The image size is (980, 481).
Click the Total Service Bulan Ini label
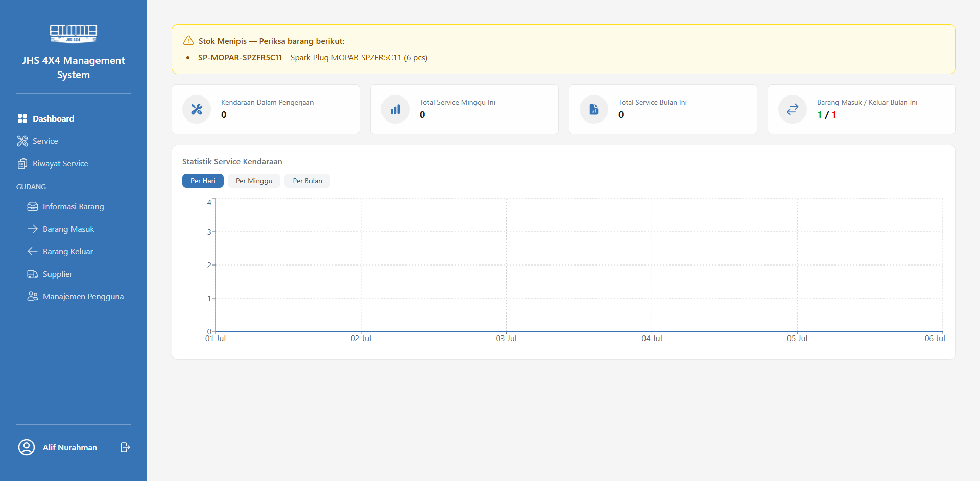point(653,102)
